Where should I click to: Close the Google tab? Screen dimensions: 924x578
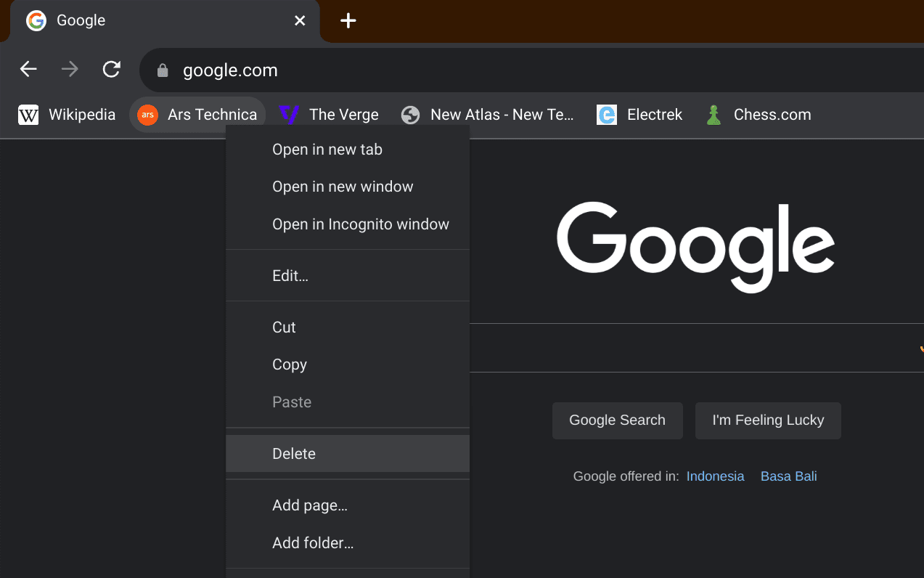click(300, 20)
